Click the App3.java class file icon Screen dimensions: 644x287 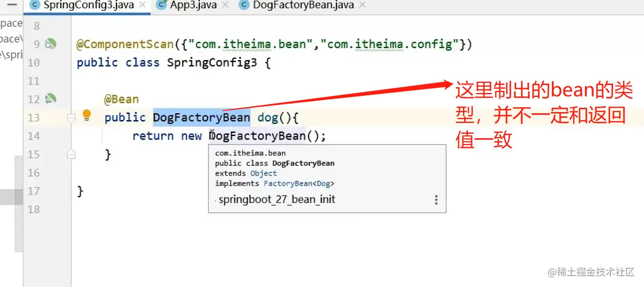[x=161, y=5]
